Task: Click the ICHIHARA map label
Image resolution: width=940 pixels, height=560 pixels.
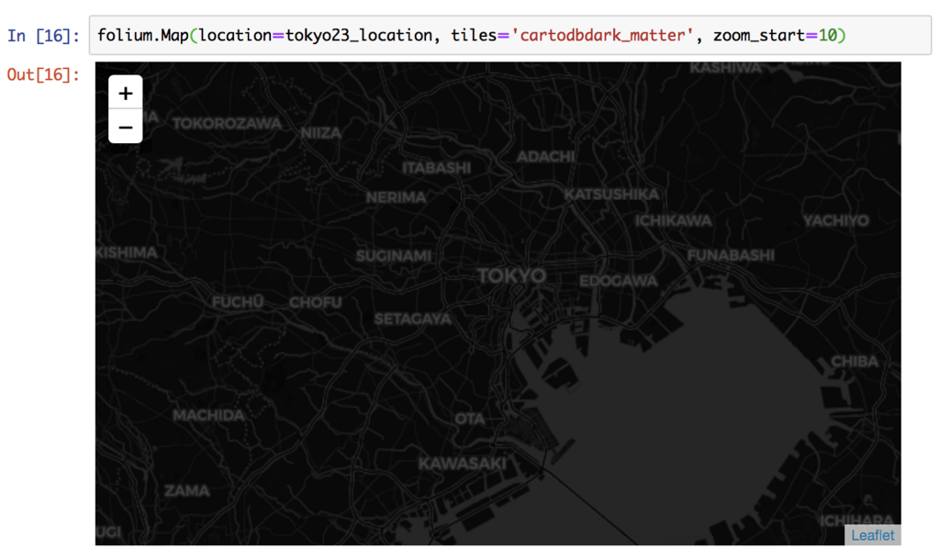Action: click(856, 521)
